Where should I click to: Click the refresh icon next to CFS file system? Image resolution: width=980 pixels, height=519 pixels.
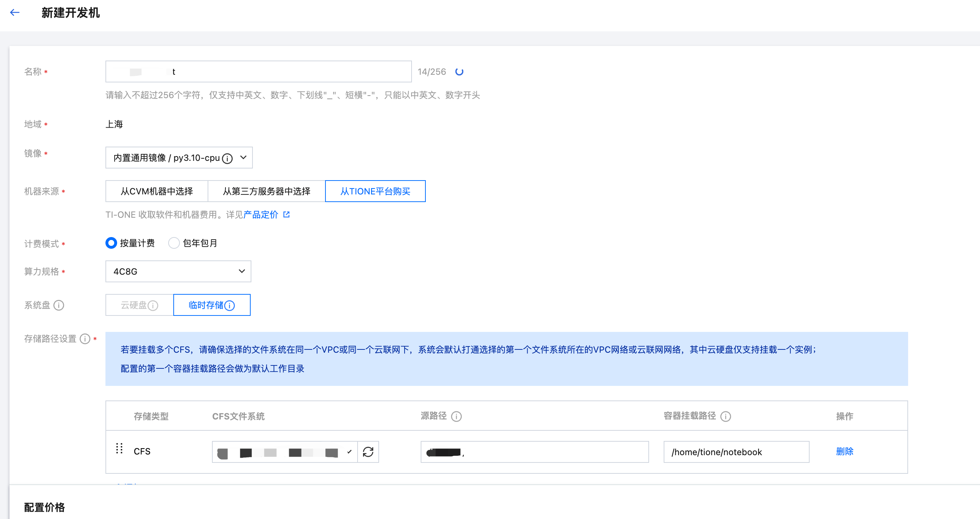[x=368, y=452]
